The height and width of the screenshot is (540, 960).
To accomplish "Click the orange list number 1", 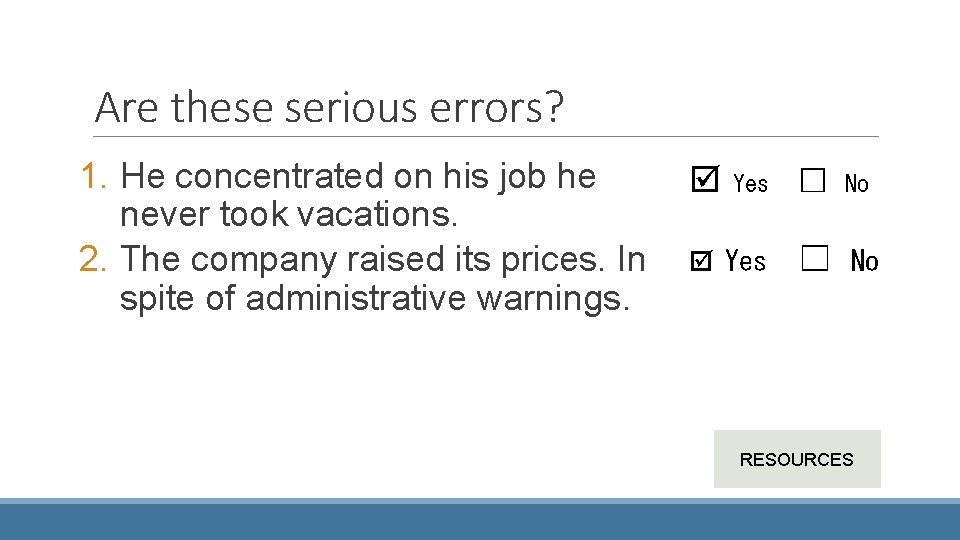I will click(x=94, y=176).
